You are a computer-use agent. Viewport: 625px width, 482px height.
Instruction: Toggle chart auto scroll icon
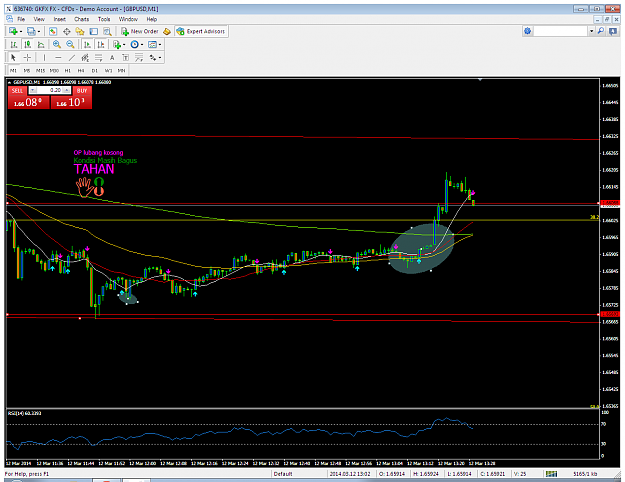(x=87, y=45)
